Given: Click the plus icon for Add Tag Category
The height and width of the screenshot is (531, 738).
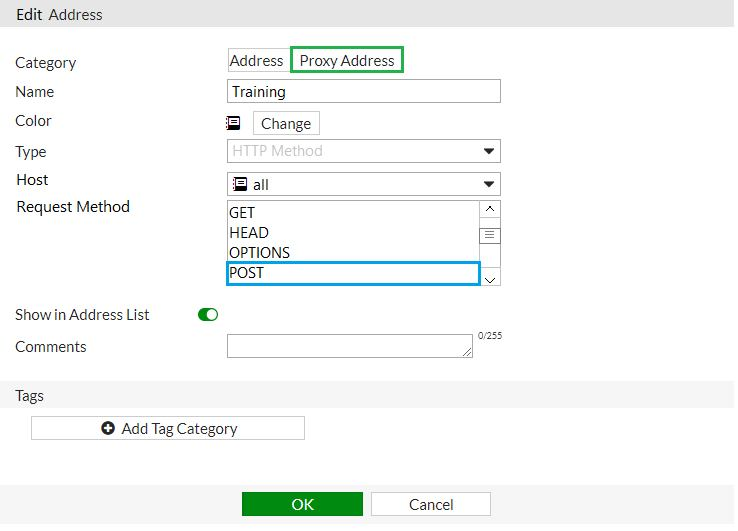Looking at the screenshot, I should coord(108,429).
